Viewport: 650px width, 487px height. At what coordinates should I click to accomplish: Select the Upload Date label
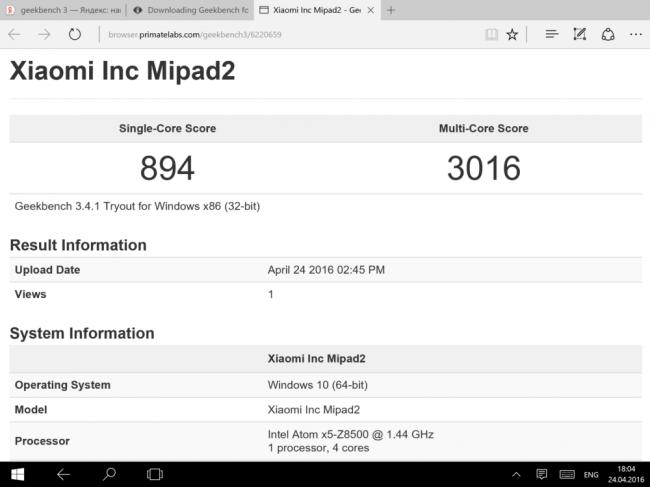pyautogui.click(x=47, y=270)
